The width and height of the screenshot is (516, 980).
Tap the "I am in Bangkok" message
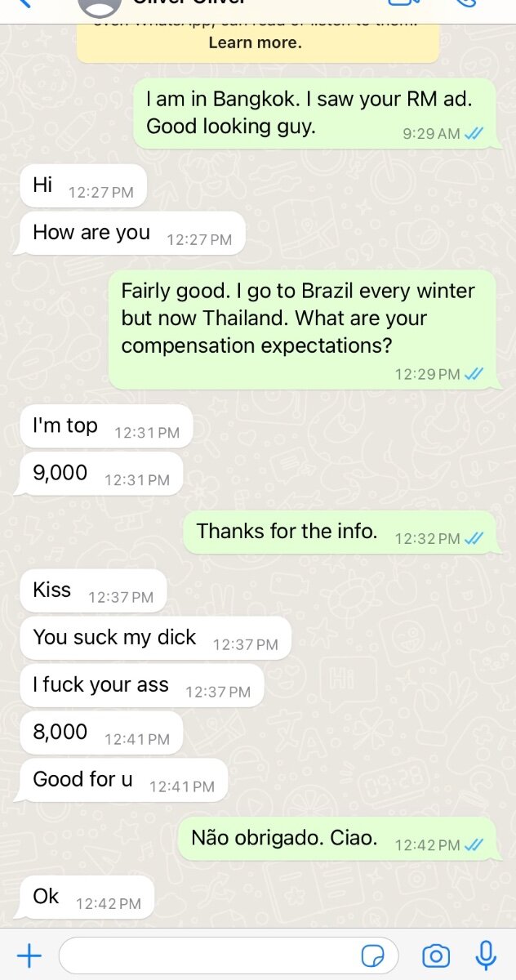click(x=315, y=114)
